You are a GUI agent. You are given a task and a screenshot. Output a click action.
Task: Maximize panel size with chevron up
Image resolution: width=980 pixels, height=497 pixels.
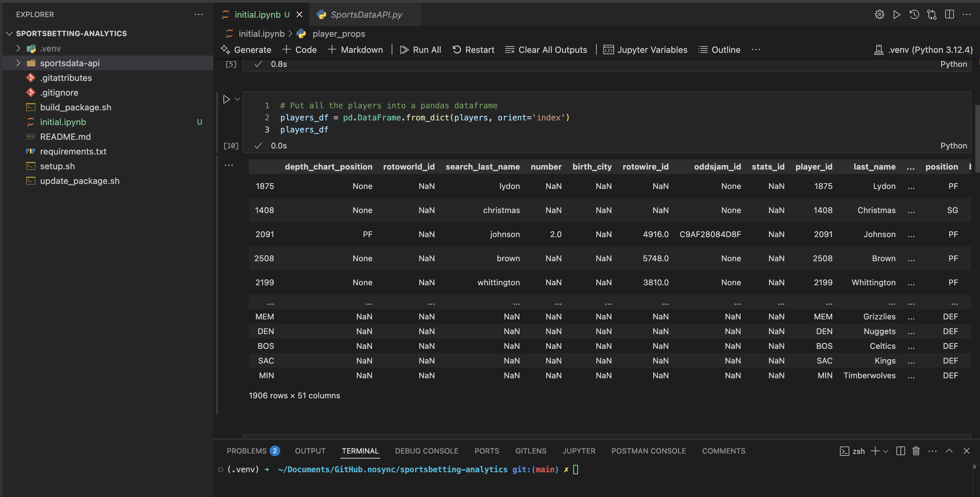(949, 451)
